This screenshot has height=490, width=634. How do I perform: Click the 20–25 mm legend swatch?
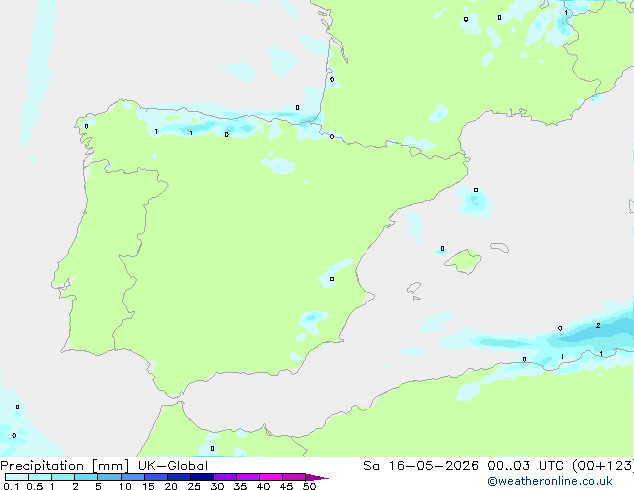179,477
